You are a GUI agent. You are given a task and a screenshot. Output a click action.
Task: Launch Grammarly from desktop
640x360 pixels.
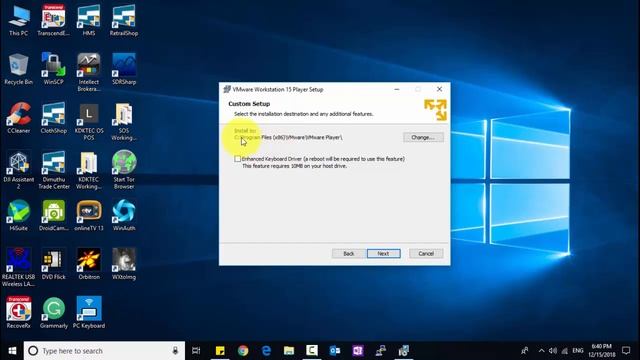click(53, 313)
